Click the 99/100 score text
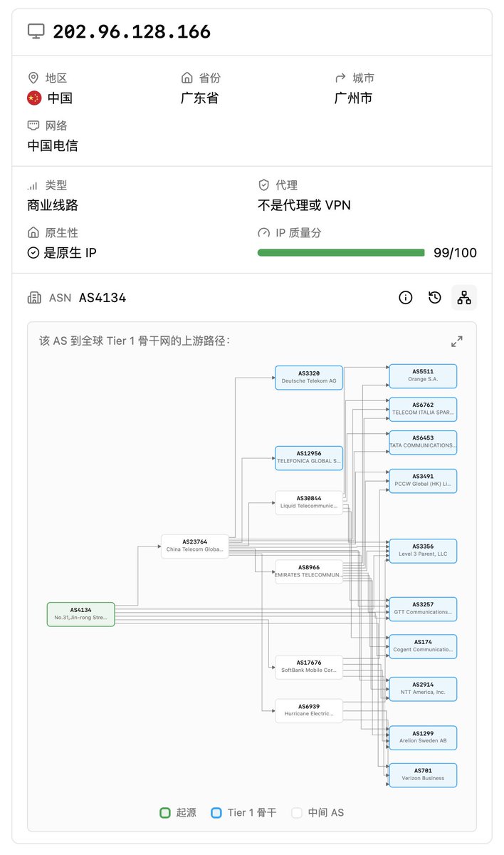The height and width of the screenshot is (855, 504). [x=456, y=253]
